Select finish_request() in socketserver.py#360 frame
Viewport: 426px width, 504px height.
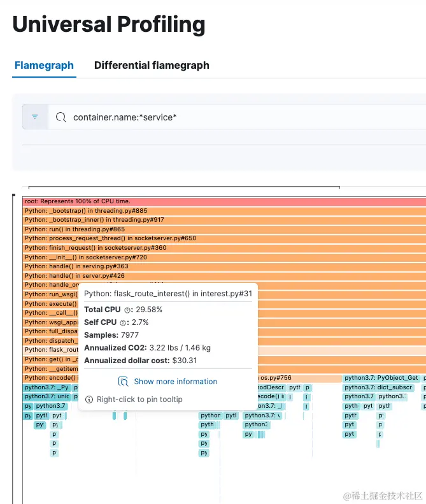[223, 248]
